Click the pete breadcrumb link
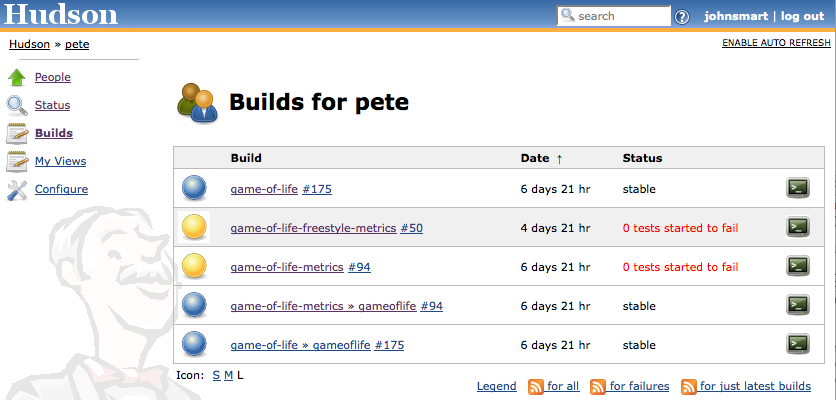Viewport: 836px width, 400px height. (x=77, y=44)
